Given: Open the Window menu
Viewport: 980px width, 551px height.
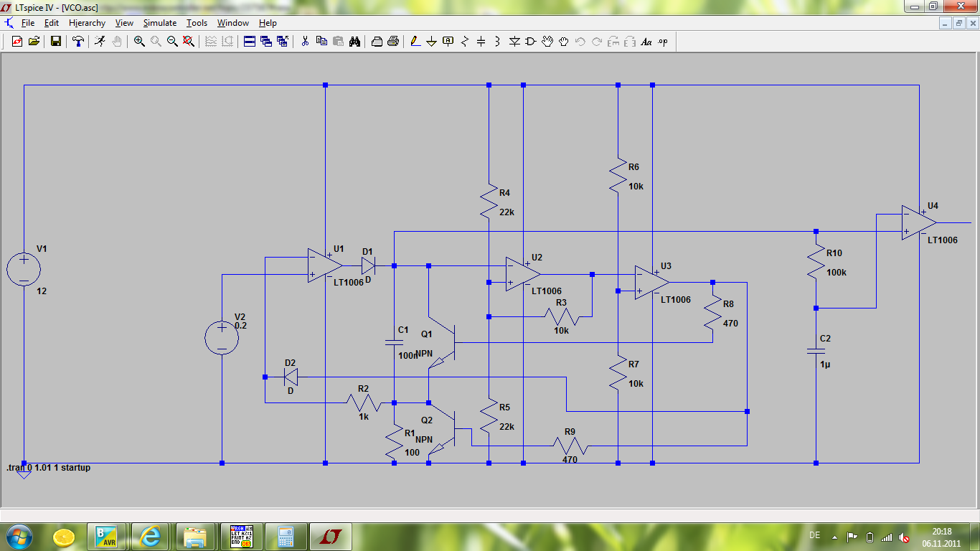Looking at the screenshot, I should (233, 23).
